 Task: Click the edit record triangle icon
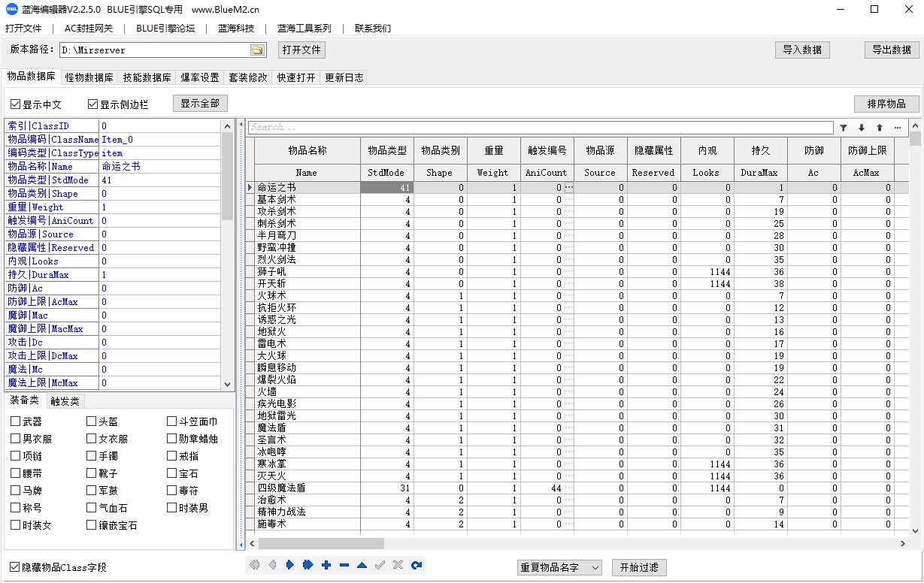[x=362, y=565]
